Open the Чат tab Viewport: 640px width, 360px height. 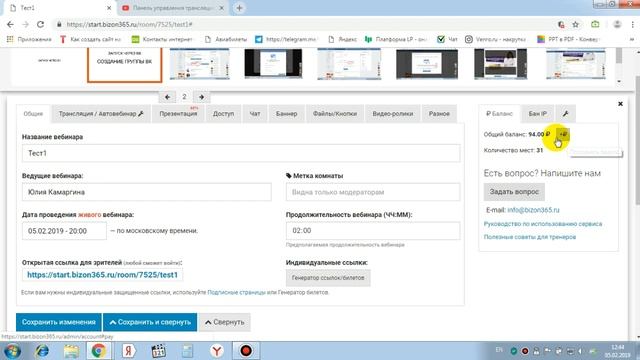pyautogui.click(x=255, y=114)
